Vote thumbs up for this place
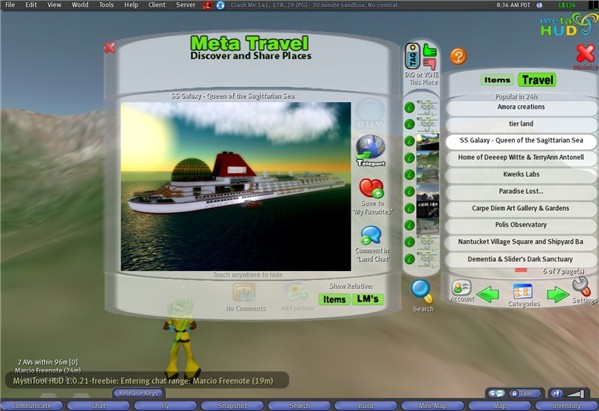The width and height of the screenshot is (599, 411). 430,50
